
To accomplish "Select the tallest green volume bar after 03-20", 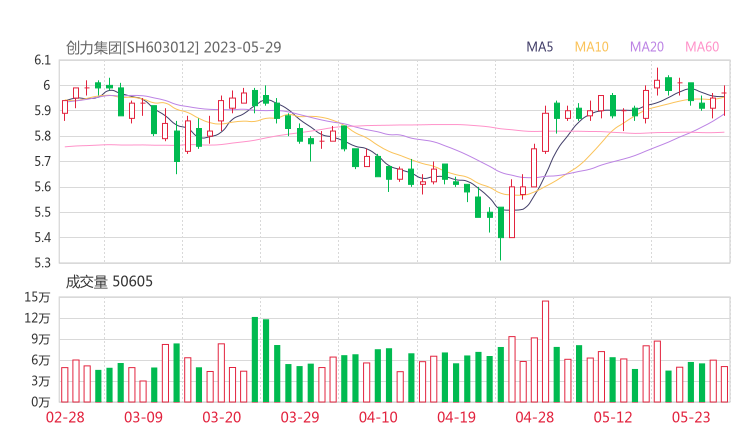I will pyautogui.click(x=255, y=360).
